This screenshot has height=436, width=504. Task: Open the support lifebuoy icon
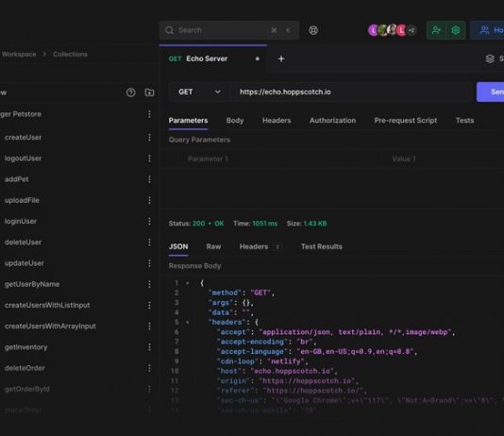(313, 30)
